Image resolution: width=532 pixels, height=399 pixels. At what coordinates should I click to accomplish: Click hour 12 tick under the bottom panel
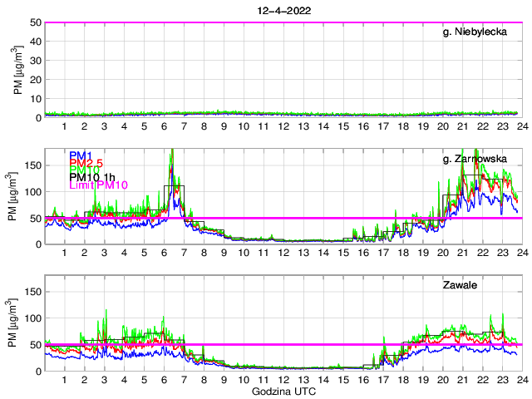283,380
